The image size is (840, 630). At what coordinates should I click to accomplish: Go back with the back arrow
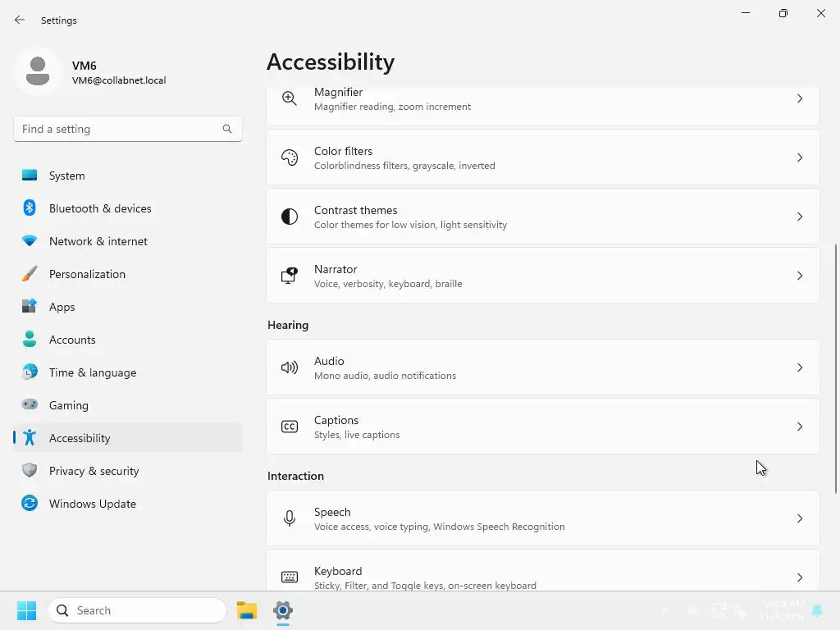20,21
